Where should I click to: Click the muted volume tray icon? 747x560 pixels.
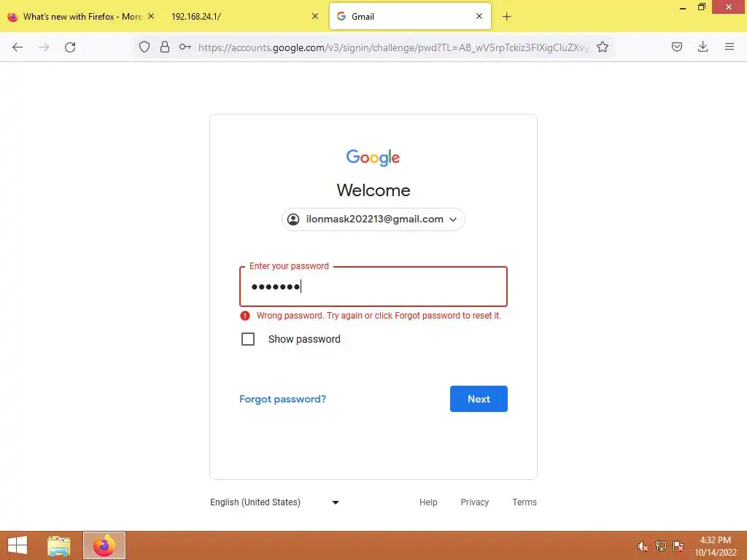pyautogui.click(x=643, y=546)
